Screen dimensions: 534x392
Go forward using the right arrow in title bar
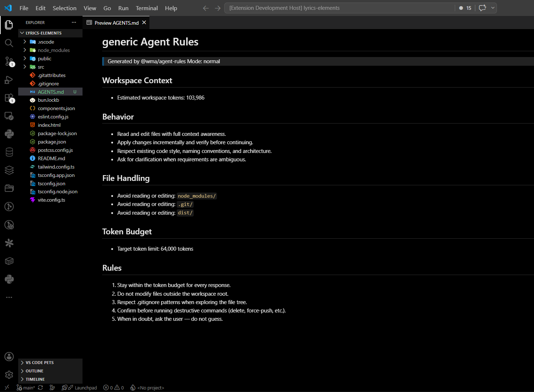218,8
